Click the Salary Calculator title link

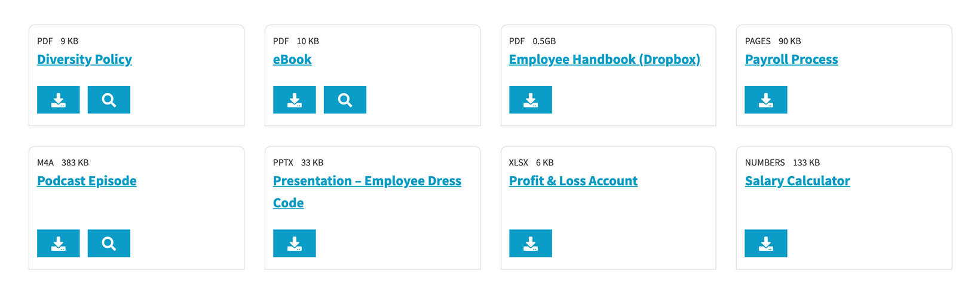click(797, 181)
